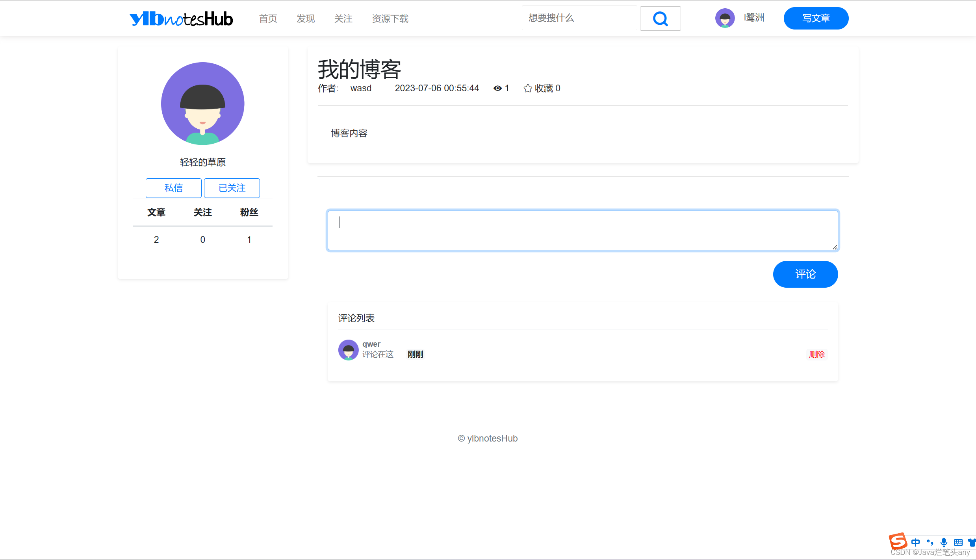
Task: Click the eye view-count icon
Action: [x=497, y=89]
